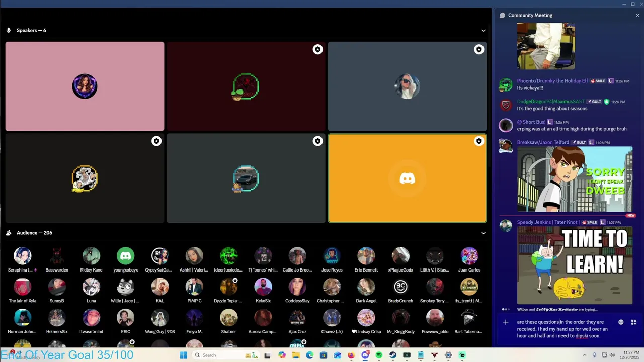644x362 pixels.
Task: Click the 'Mr_KinggKody' name label
Action: click(x=400, y=332)
